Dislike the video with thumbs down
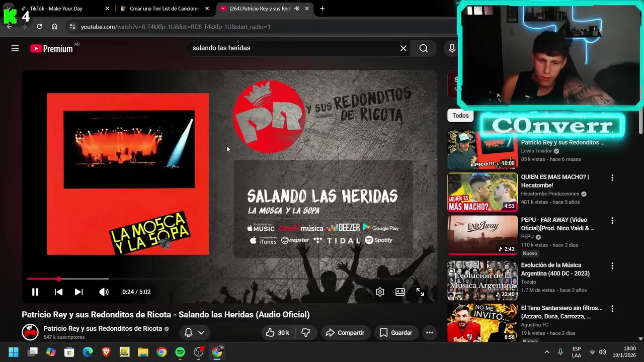Image resolution: width=644 pixels, height=362 pixels. [305, 332]
